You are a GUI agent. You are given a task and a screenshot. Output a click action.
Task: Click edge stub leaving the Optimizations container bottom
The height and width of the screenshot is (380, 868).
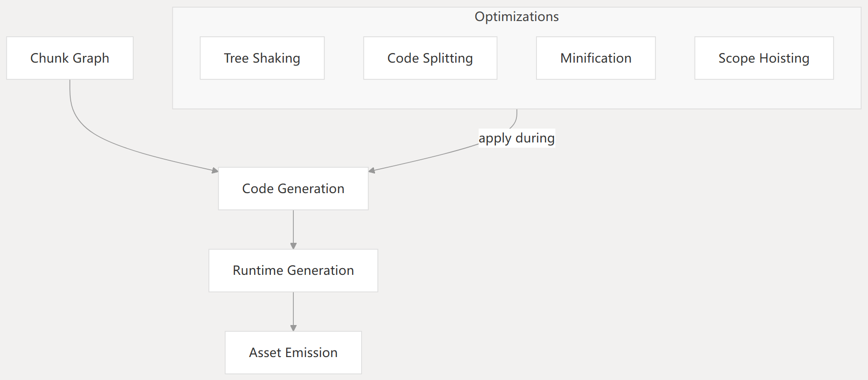pyautogui.click(x=516, y=117)
